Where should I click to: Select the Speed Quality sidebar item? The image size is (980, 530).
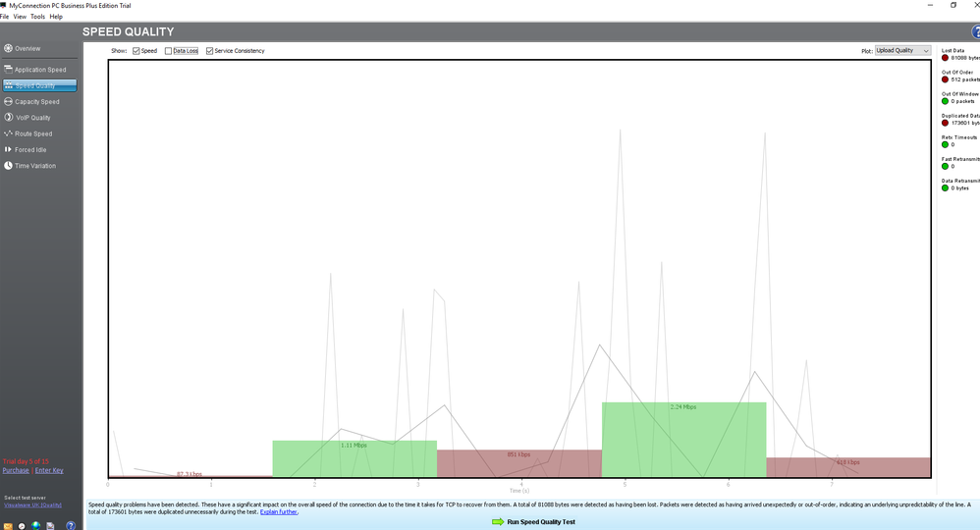[x=39, y=85]
